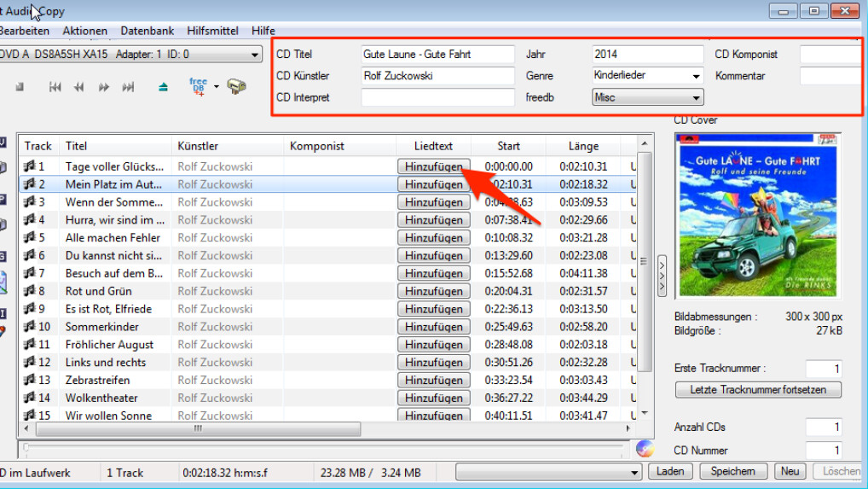Image resolution: width=868 pixels, height=489 pixels.
Task: Select track 7 Besuch auf dem B... title
Action: 114,273
